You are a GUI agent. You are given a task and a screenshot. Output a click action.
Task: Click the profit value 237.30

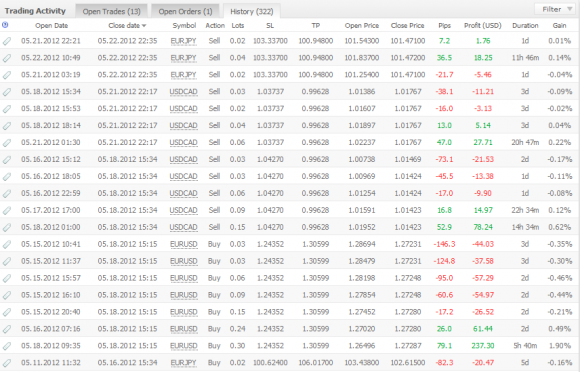pyautogui.click(x=483, y=346)
